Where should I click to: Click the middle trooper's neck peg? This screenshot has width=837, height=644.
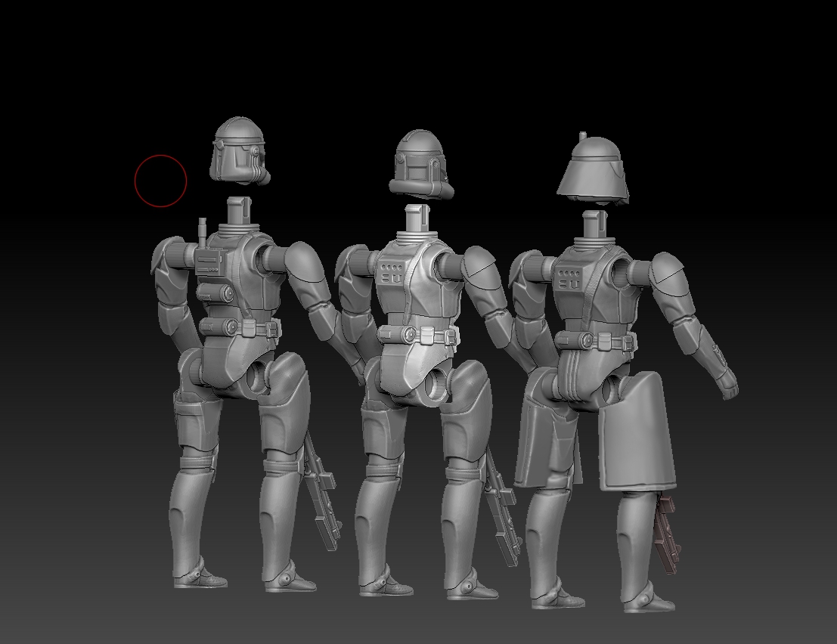(x=417, y=218)
